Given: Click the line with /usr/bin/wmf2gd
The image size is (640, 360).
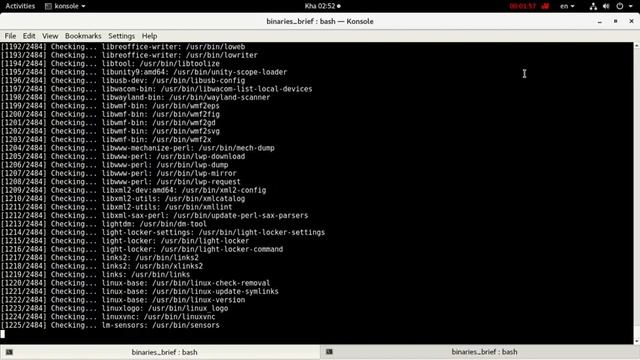Looking at the screenshot, I should tap(108, 123).
